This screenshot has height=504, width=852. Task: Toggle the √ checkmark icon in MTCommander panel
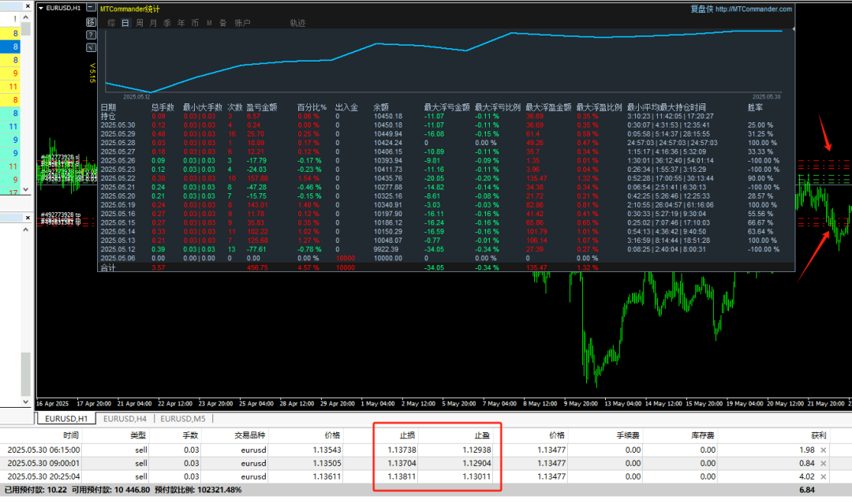pyautogui.click(x=92, y=48)
